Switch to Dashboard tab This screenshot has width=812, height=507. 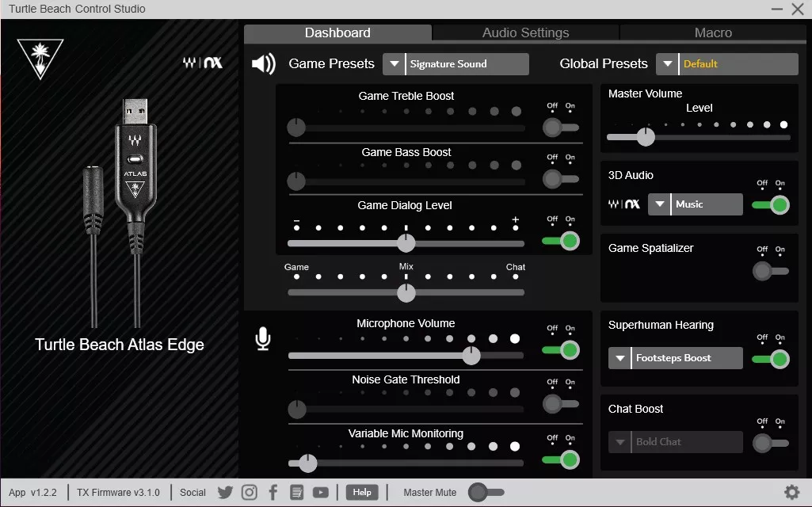click(337, 32)
